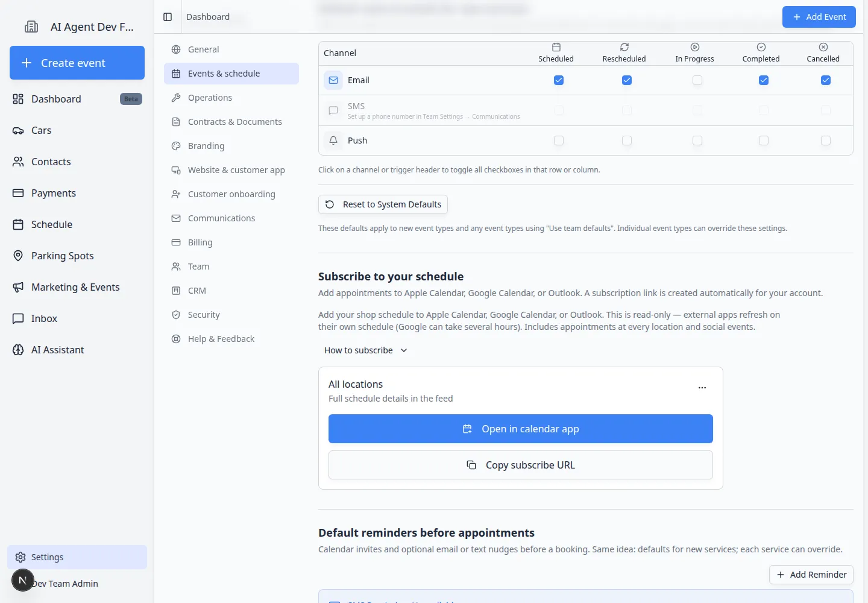This screenshot has width=868, height=603.
Task: Click the Create event button
Action: [x=77, y=63]
